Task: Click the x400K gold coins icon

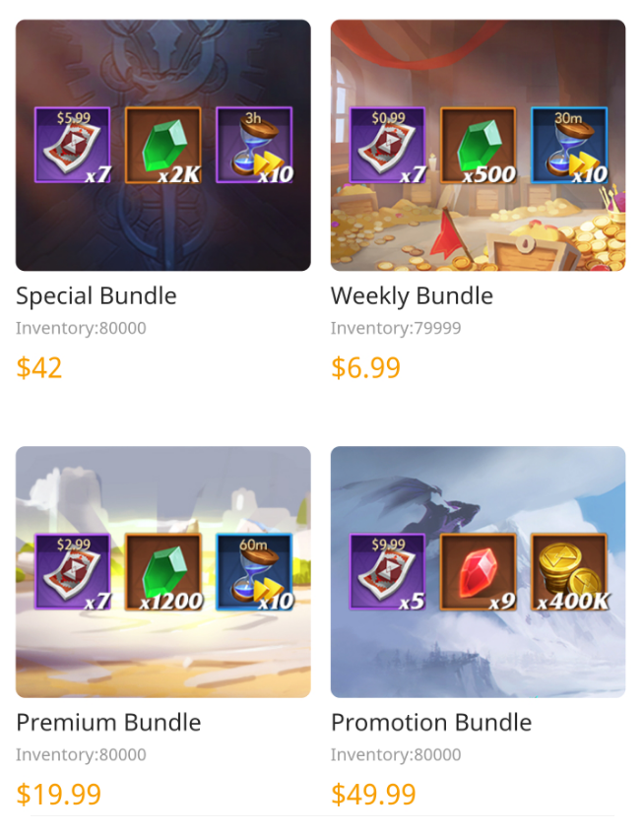Action: coord(569,572)
